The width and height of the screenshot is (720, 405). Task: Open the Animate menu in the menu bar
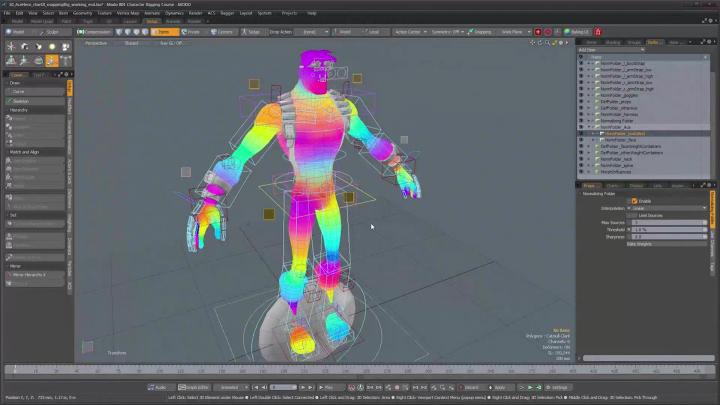click(x=152, y=13)
